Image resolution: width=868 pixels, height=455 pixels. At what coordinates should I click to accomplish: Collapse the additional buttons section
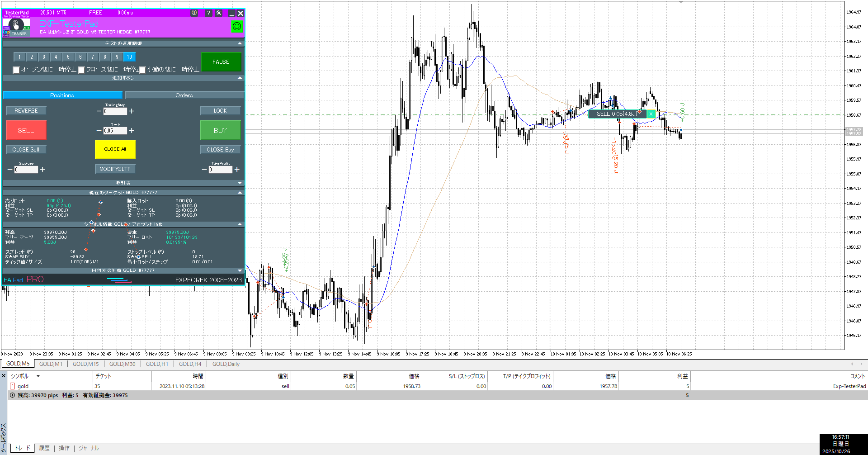pos(240,78)
